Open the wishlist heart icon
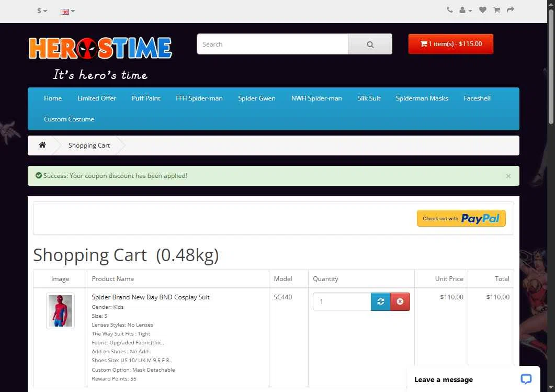555x392 pixels. click(482, 10)
